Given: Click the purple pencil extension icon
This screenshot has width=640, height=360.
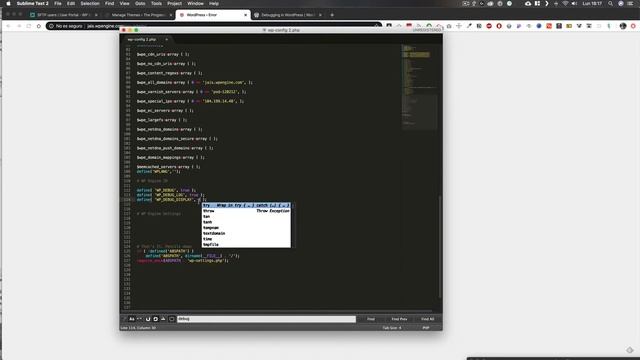Looking at the screenshot, I should coord(519,26).
